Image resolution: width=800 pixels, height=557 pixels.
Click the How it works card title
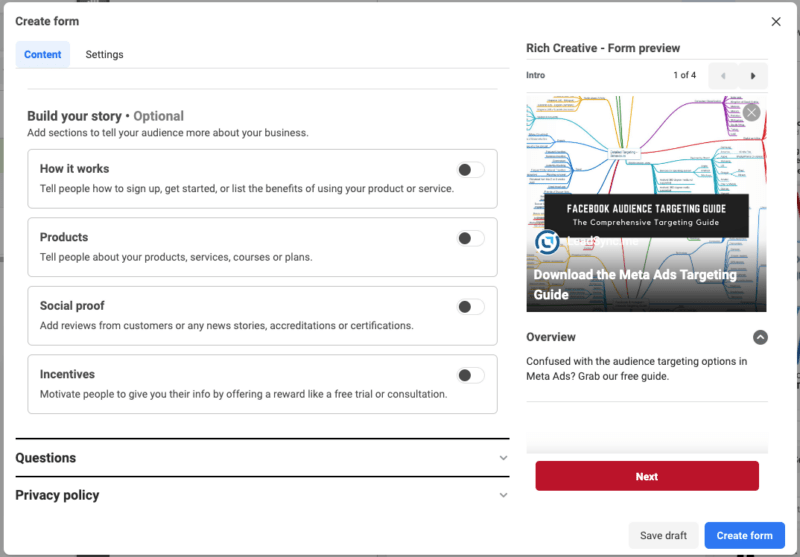tap(74, 169)
